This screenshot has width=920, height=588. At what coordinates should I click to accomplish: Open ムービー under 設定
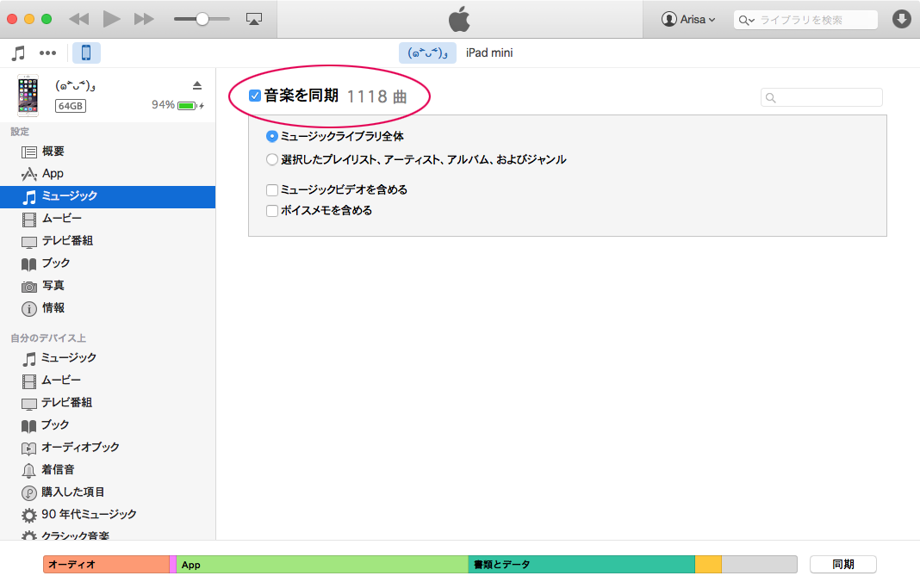pyautogui.click(x=108, y=220)
